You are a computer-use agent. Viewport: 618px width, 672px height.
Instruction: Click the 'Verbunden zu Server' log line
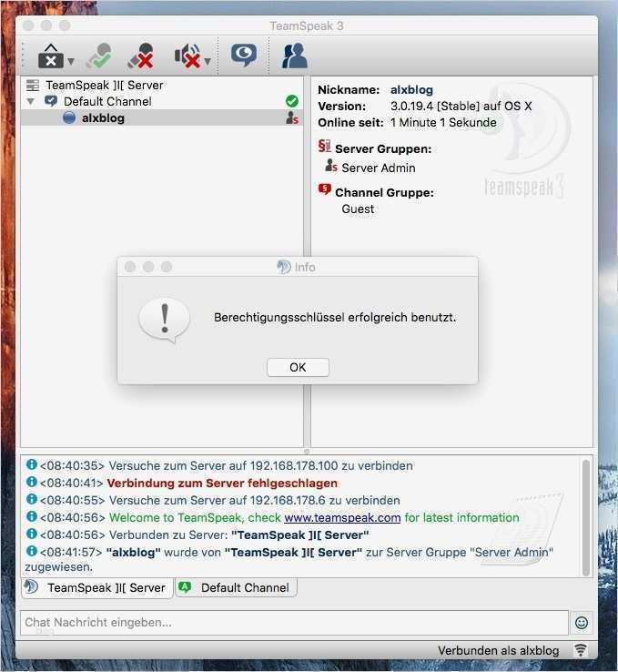(x=204, y=535)
